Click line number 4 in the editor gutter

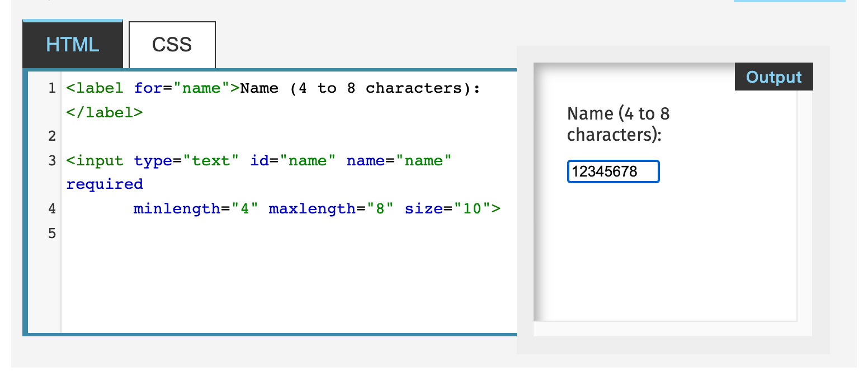point(52,209)
